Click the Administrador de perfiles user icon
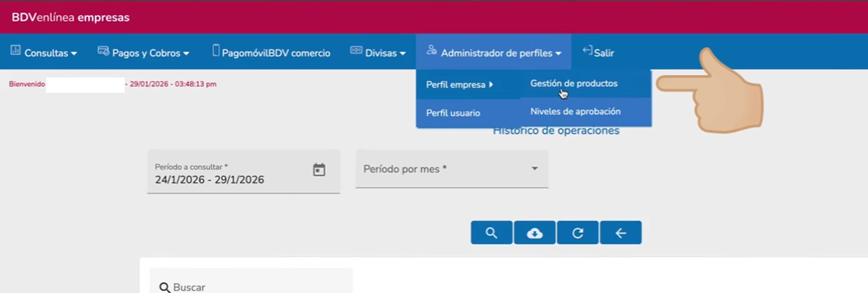Image resolution: width=868 pixels, height=293 pixels. (x=431, y=50)
